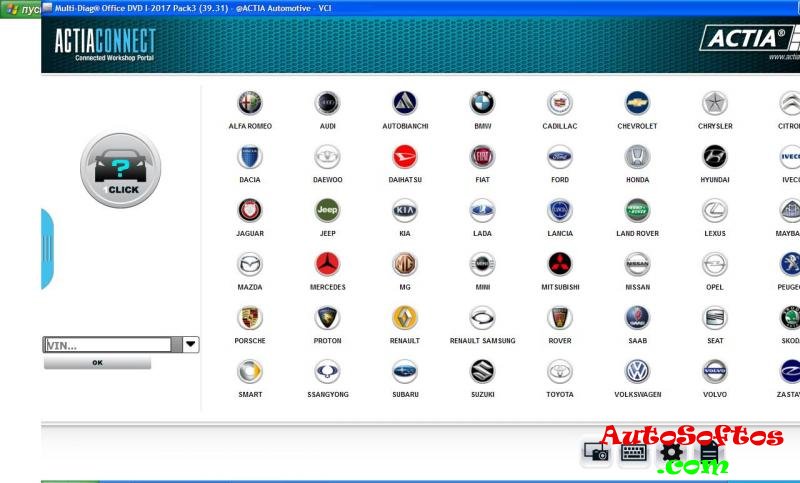Image resolution: width=800 pixels, height=483 pixels.
Task: Open the Hyundai brand
Action: pyautogui.click(x=715, y=157)
